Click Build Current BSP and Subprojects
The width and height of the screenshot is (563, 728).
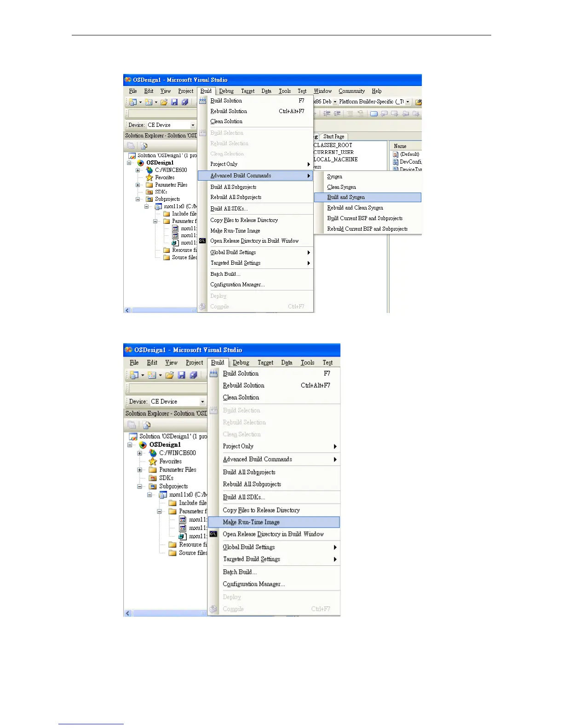coord(365,218)
